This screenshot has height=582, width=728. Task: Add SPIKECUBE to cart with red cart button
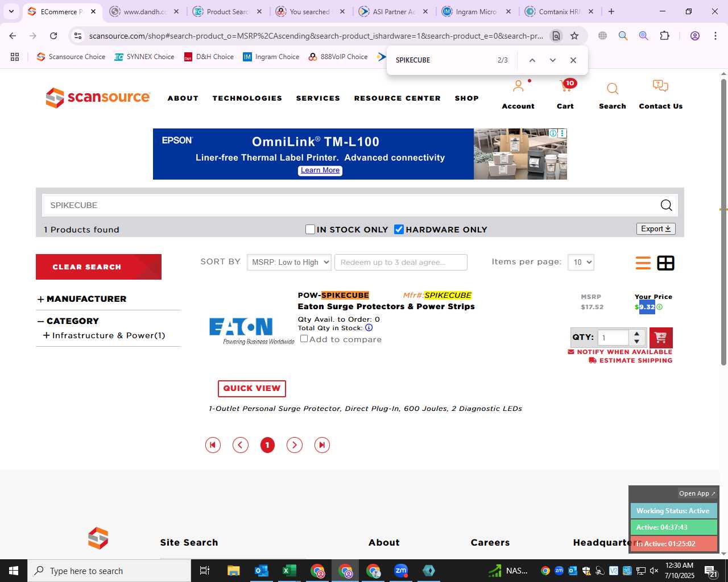point(661,338)
